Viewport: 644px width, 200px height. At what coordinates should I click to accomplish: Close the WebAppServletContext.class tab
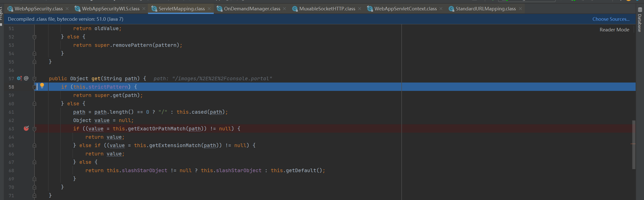441,9
